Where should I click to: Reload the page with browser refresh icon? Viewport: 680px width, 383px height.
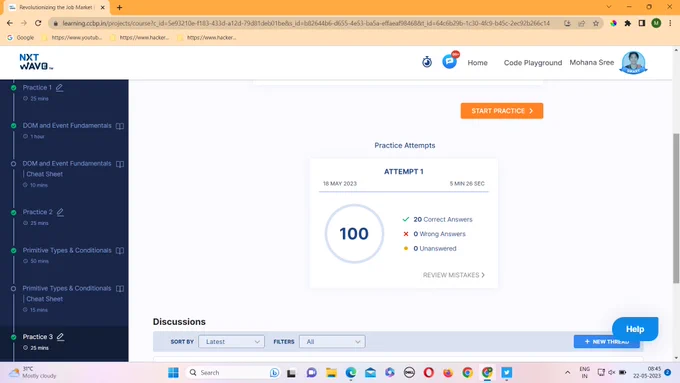point(38,23)
